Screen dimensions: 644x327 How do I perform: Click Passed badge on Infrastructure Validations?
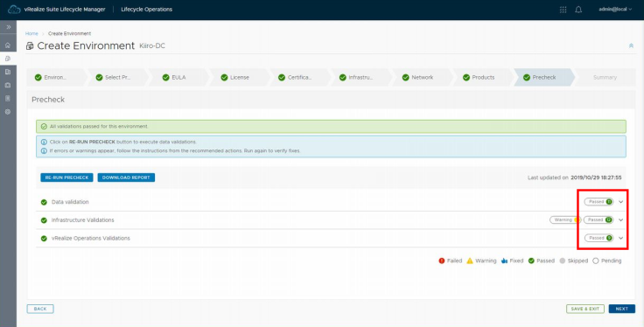[598, 220]
